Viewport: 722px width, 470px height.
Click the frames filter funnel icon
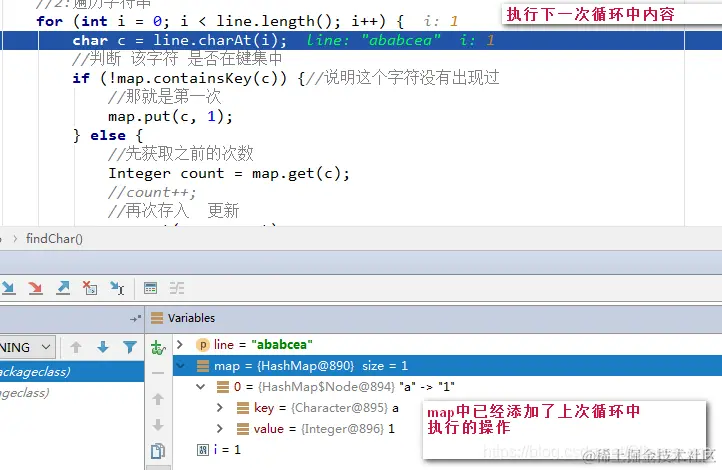[x=130, y=347]
